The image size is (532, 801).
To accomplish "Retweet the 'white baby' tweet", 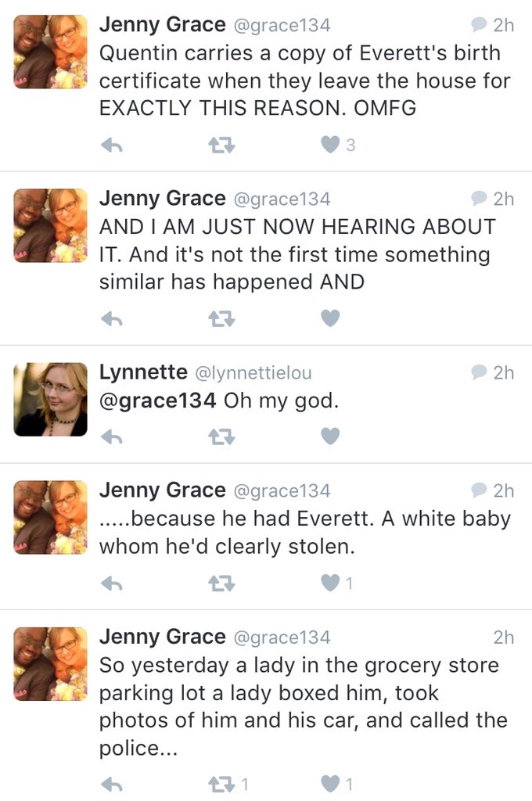I will tap(222, 584).
